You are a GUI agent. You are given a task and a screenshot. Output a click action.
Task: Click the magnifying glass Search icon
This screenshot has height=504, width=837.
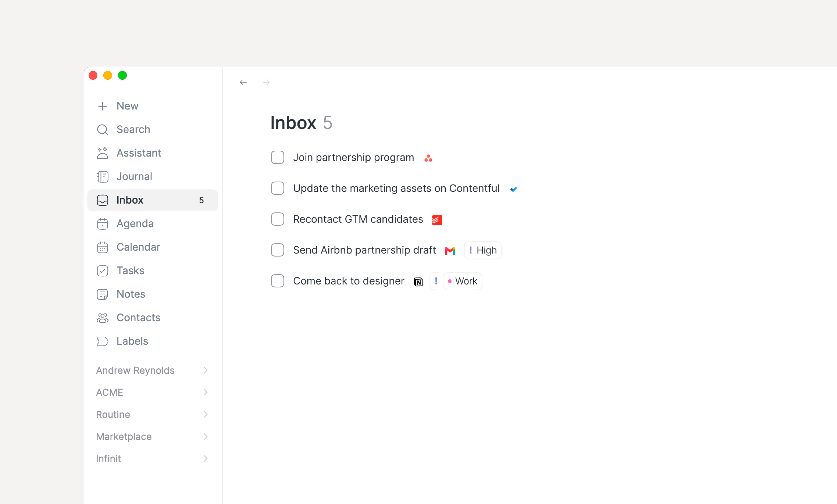point(102,129)
